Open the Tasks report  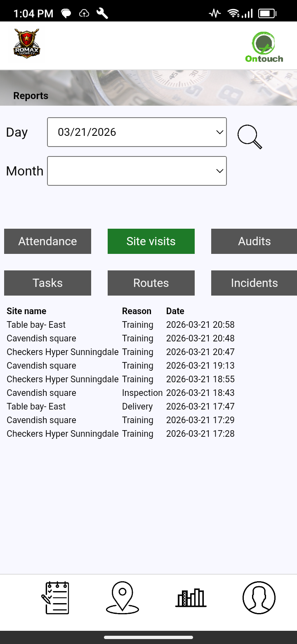coord(47,283)
